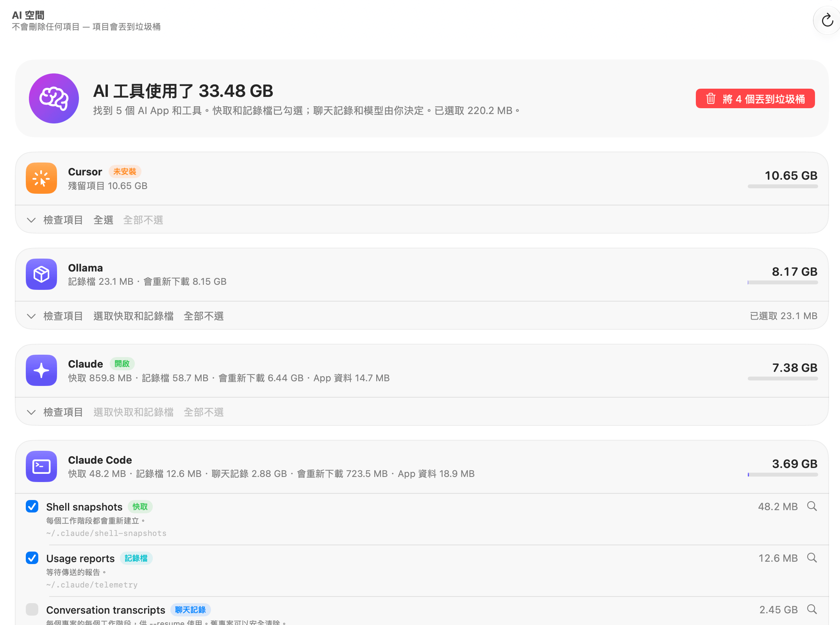Click the 2.45 GB transcripts size

[x=778, y=610]
